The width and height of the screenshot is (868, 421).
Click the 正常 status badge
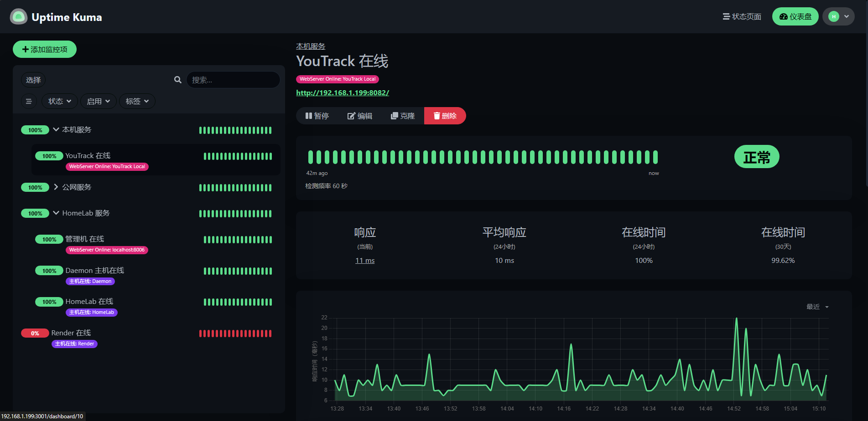pyautogui.click(x=757, y=157)
